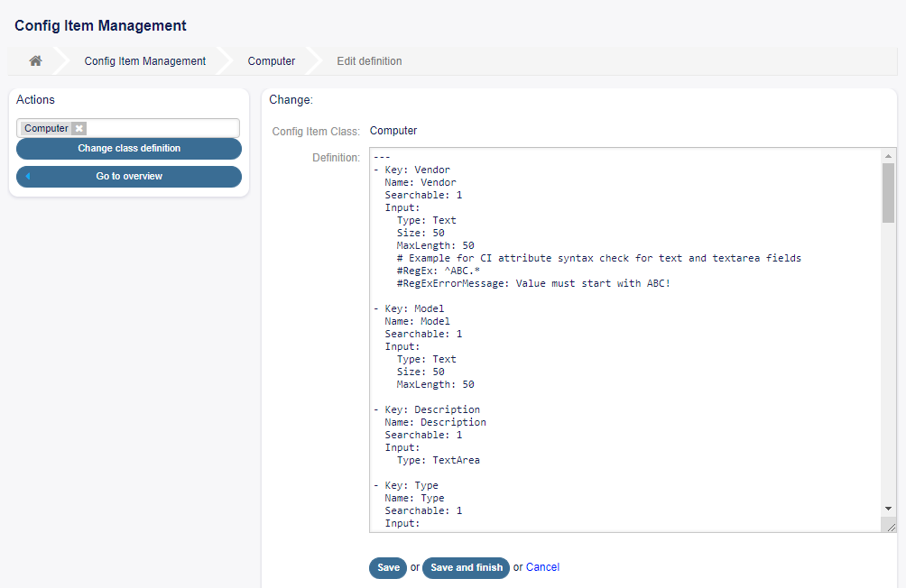Expand the Actions panel header
This screenshot has height=588, width=906.
[x=35, y=99]
